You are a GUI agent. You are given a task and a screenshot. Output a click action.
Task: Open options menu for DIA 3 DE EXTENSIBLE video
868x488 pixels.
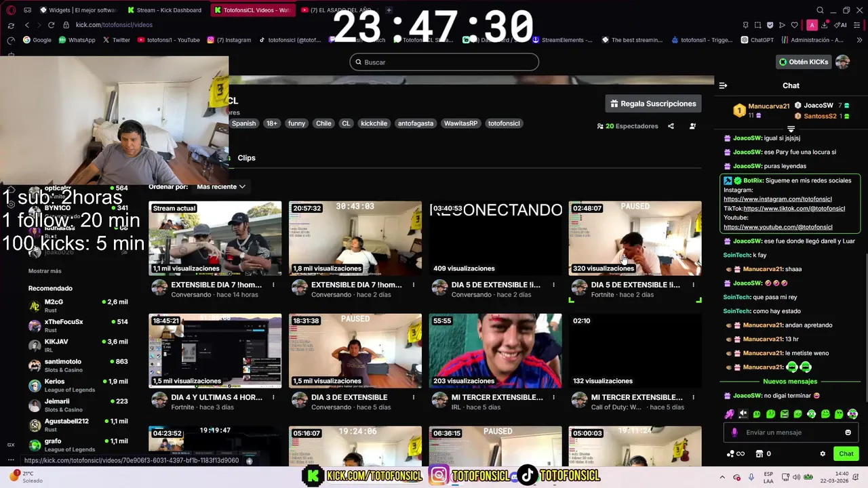414,397
